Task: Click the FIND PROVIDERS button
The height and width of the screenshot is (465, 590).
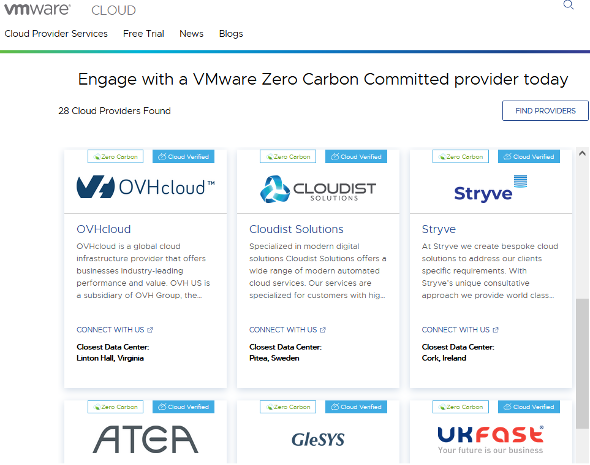Action: (545, 111)
